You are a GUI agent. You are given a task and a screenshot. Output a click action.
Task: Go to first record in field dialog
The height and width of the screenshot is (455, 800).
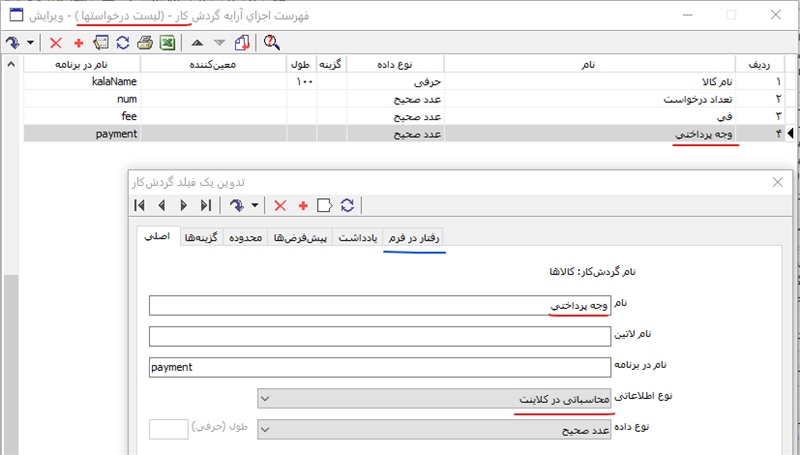[x=141, y=205]
